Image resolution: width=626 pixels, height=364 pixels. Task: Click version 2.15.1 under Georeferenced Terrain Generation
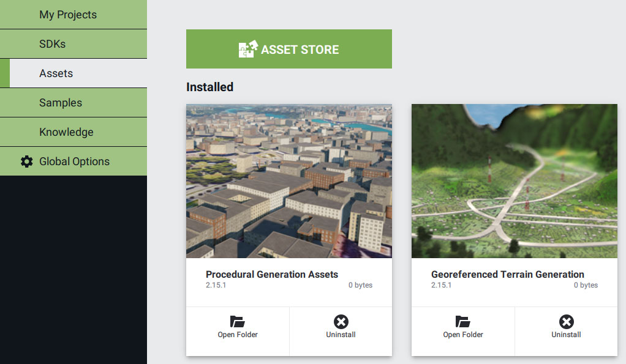(441, 285)
